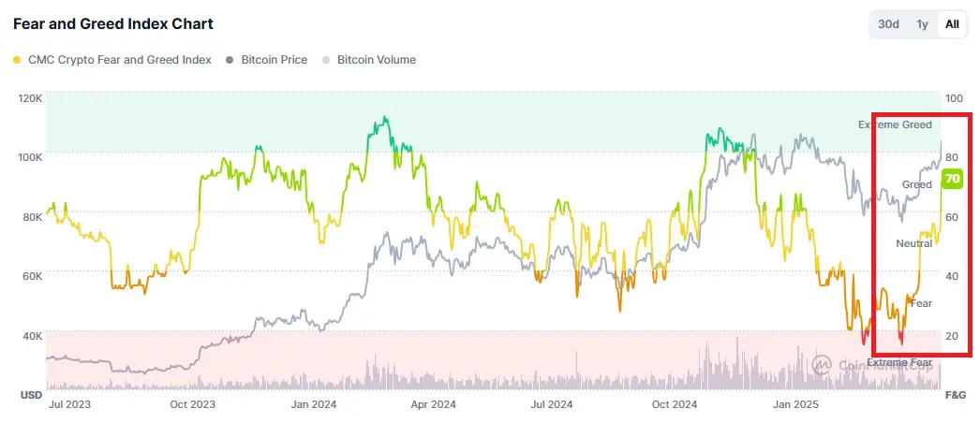Click the dark gray Bitcoin Price legend dot
Screen dimensions: 980x423
pos(230,61)
